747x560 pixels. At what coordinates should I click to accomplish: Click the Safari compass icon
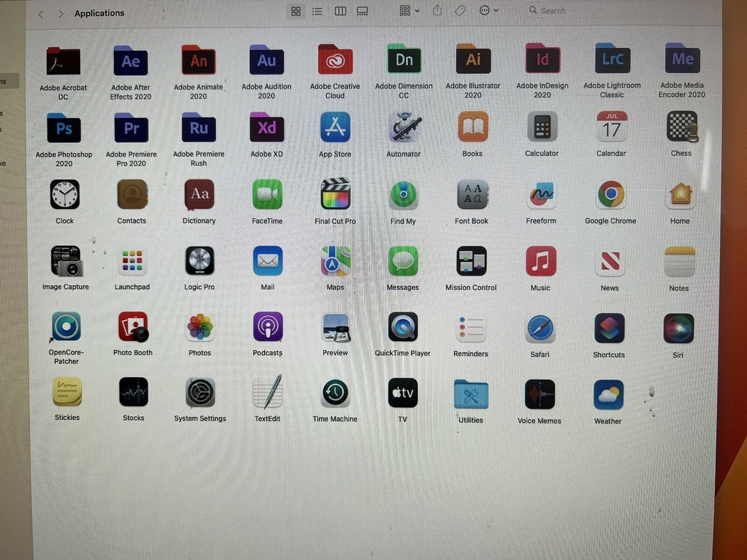(x=540, y=329)
